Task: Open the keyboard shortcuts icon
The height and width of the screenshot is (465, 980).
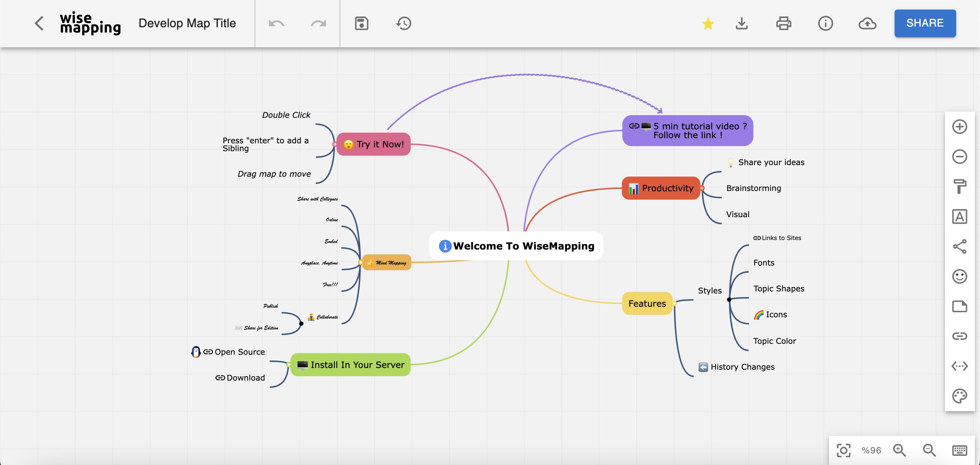Action: point(959,450)
